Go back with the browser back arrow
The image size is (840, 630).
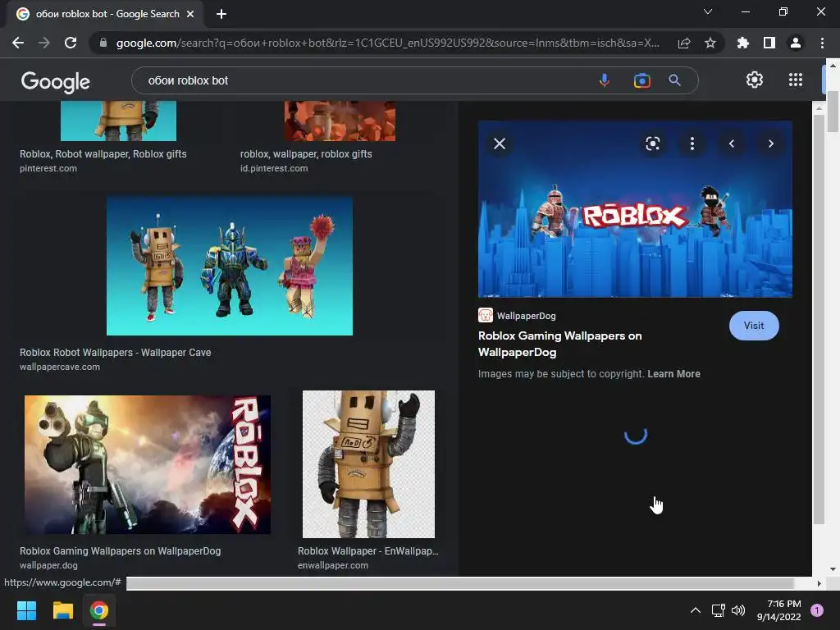(x=18, y=43)
